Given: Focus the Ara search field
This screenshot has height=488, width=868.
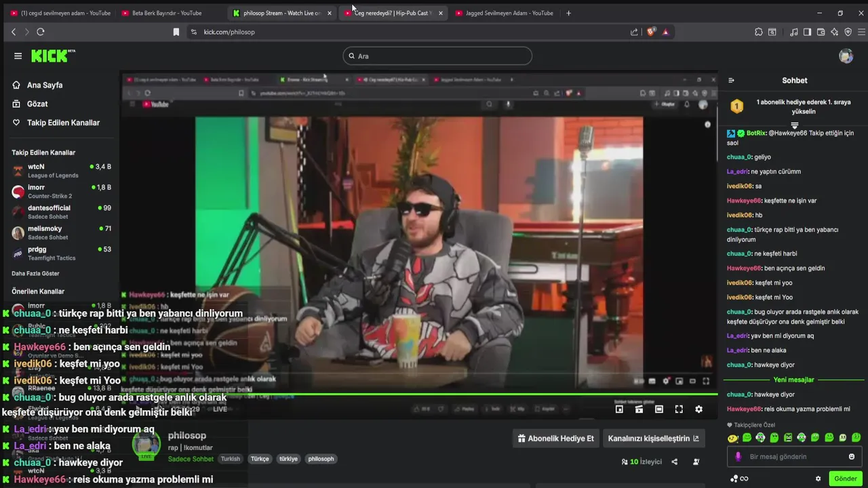Looking at the screenshot, I should tap(437, 56).
